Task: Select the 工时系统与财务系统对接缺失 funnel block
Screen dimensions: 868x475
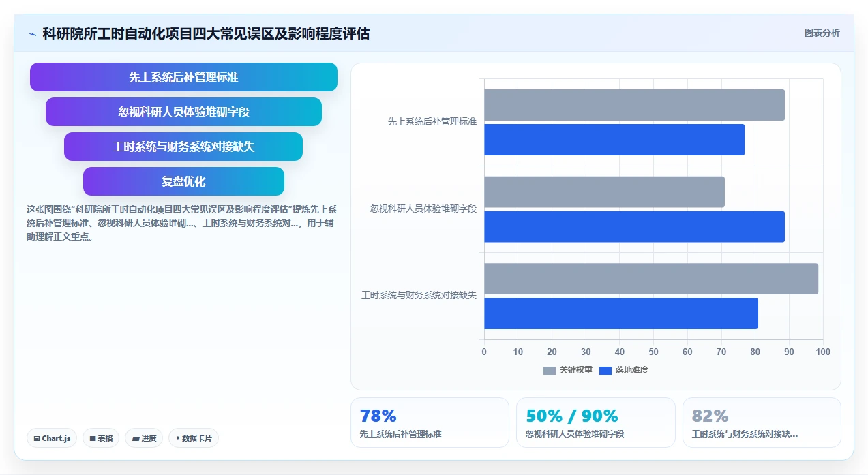Action: point(183,147)
